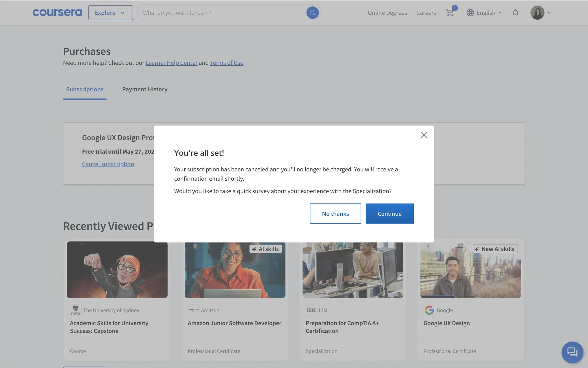
Task: Click the Google logo icon
Action: click(x=429, y=310)
